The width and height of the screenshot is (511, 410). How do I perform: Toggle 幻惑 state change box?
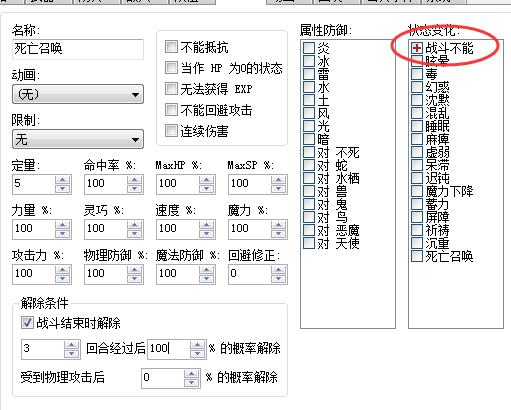tap(417, 87)
